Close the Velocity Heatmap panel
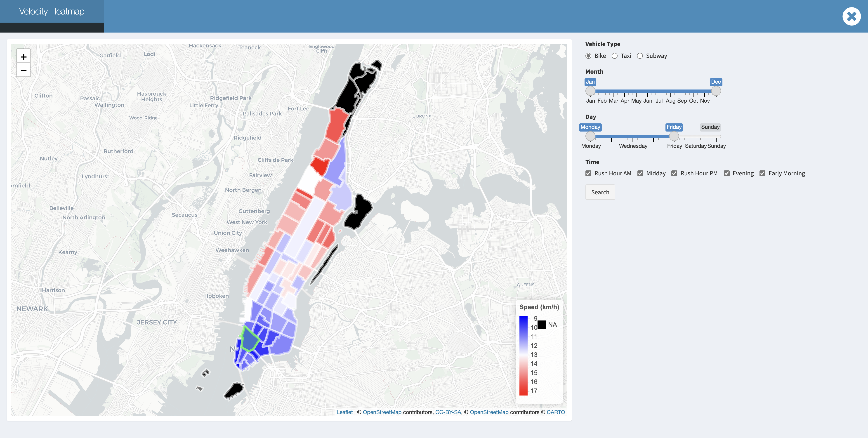The width and height of the screenshot is (868, 438). [x=851, y=16]
